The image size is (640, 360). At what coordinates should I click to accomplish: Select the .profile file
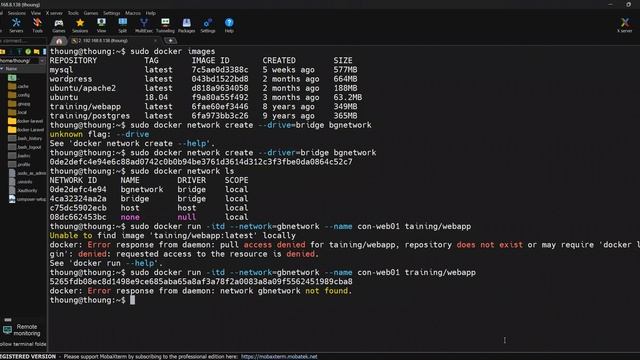click(x=20, y=164)
